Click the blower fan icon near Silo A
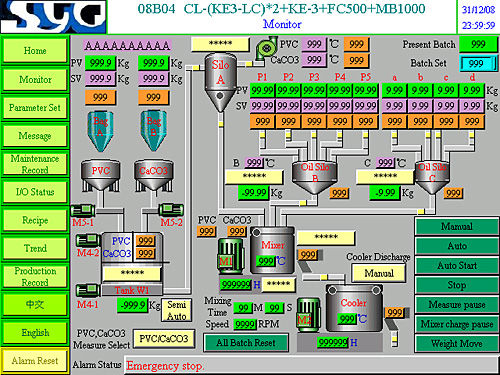The height and width of the screenshot is (375, 500). [x=266, y=49]
